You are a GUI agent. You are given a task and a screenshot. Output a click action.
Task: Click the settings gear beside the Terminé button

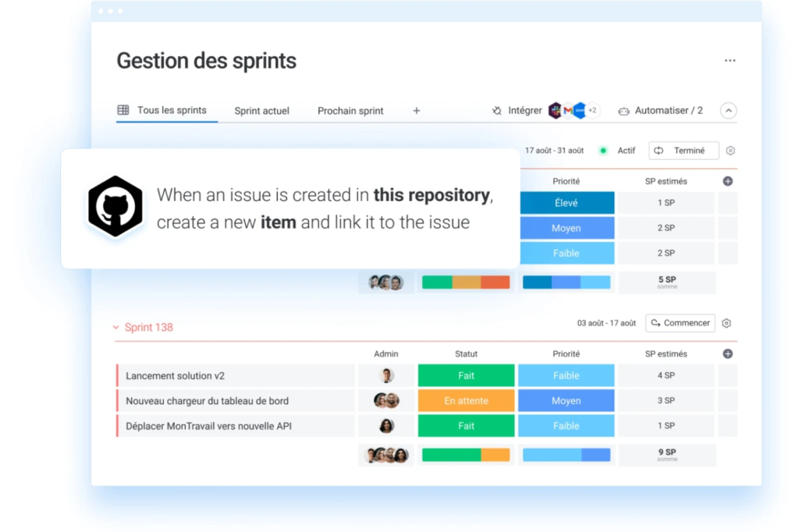click(730, 151)
